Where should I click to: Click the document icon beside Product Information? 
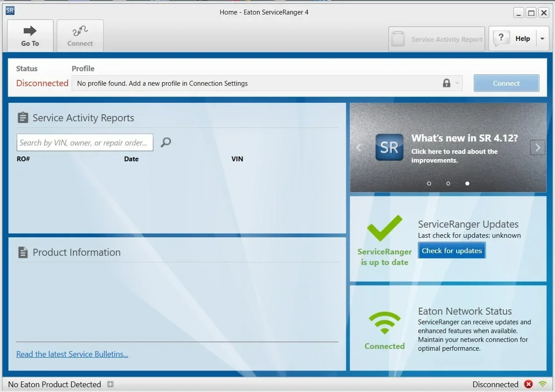point(22,252)
